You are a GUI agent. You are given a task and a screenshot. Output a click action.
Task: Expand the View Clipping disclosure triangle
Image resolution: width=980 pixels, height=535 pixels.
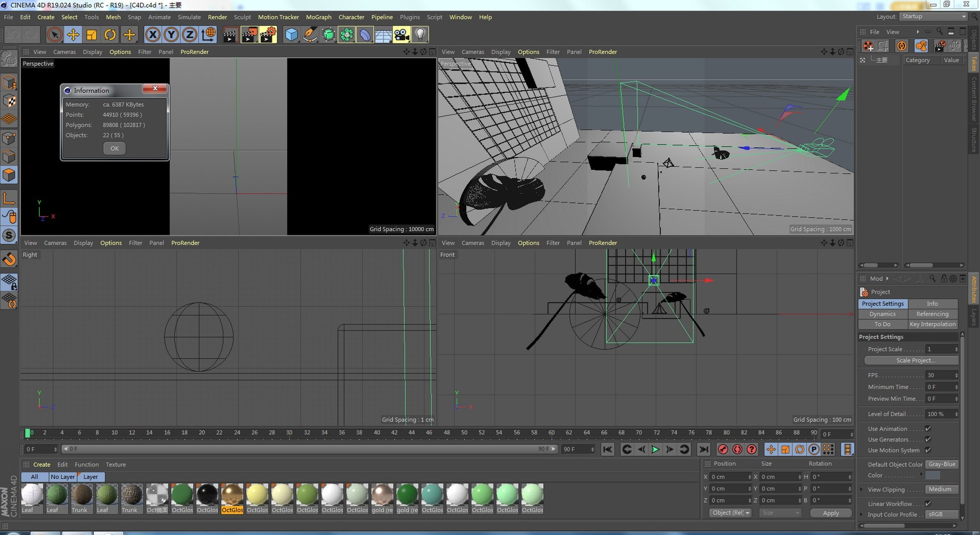point(862,490)
